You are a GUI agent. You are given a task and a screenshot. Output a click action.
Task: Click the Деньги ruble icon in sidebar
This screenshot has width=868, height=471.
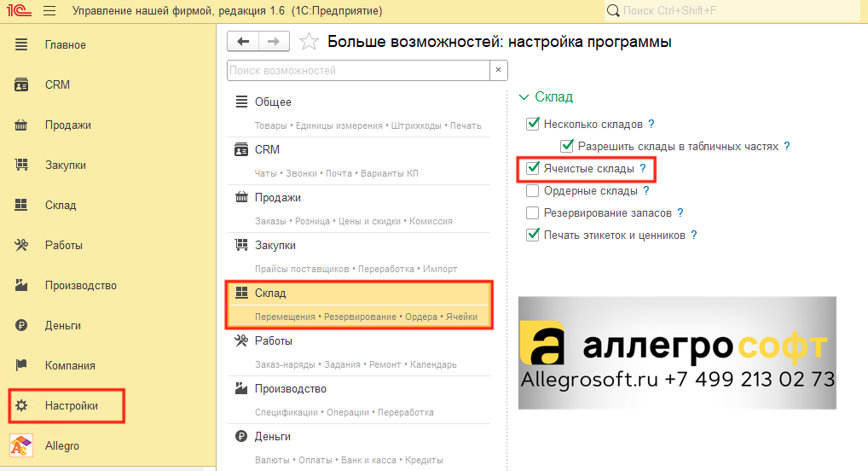pos(21,325)
